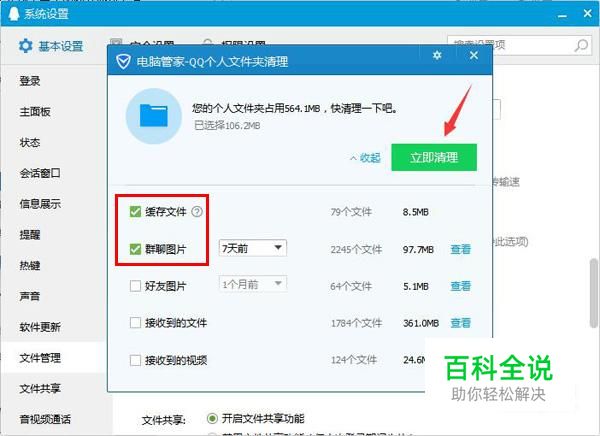Open the 基本设置 tab
Image resolution: width=600 pixels, height=436 pixels.
(x=51, y=46)
